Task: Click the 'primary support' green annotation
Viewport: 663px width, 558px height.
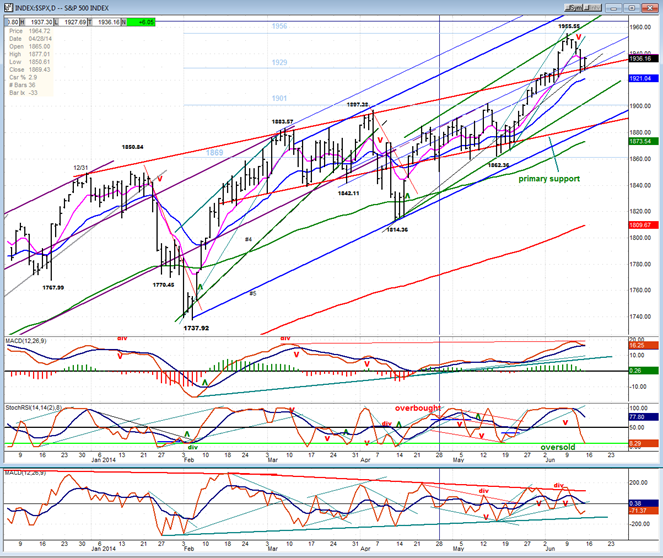Action: click(x=549, y=179)
